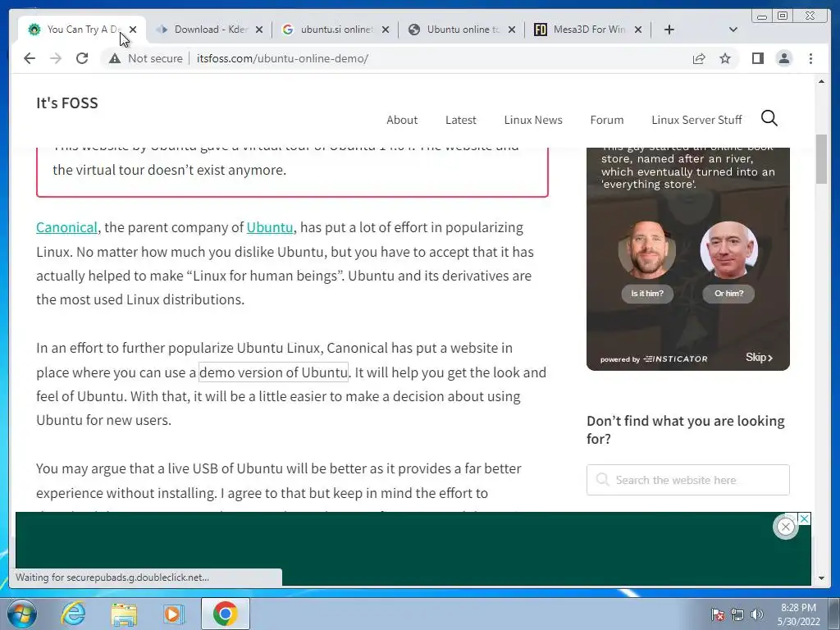Screen dimensions: 840x630
Task: Click the site search magnifier icon
Action: (769, 118)
